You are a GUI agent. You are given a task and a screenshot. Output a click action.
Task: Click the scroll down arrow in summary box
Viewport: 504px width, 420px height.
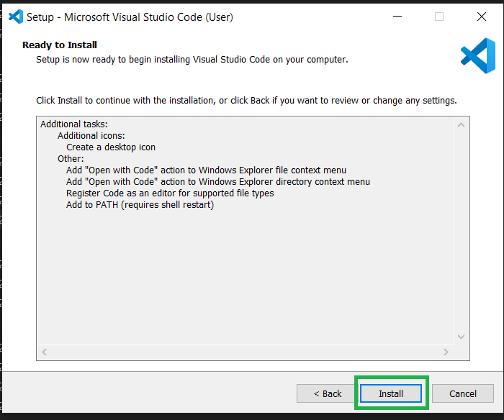461,337
